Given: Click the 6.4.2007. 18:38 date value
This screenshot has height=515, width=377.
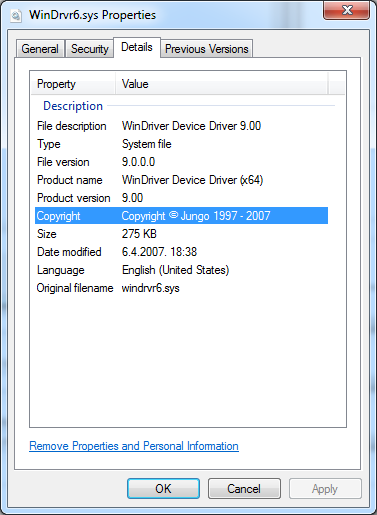Looking at the screenshot, I should pyautogui.click(x=159, y=252).
